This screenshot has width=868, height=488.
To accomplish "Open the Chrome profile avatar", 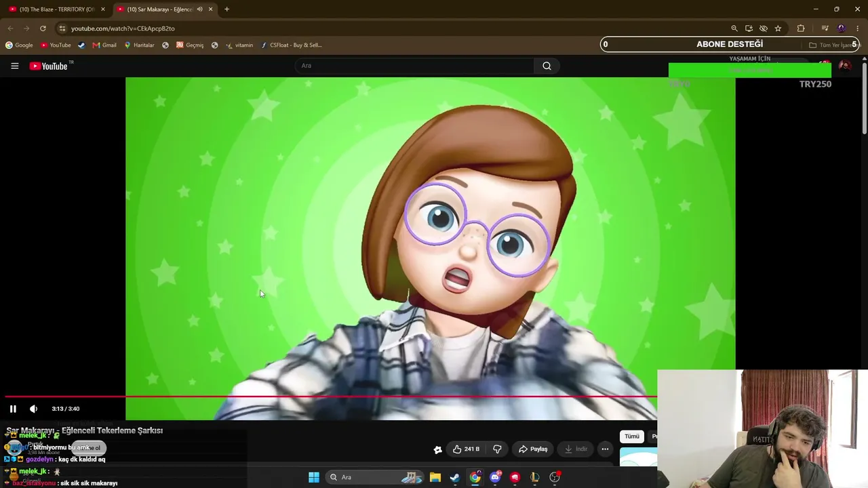I will pos(842,28).
